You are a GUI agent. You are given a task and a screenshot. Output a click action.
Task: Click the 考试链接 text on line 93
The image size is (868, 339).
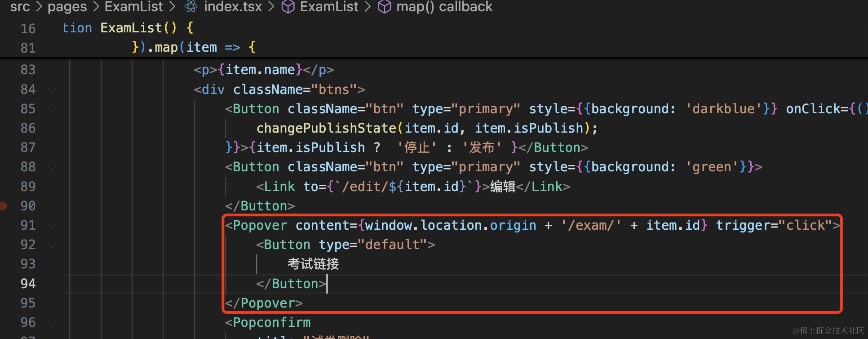tap(313, 264)
